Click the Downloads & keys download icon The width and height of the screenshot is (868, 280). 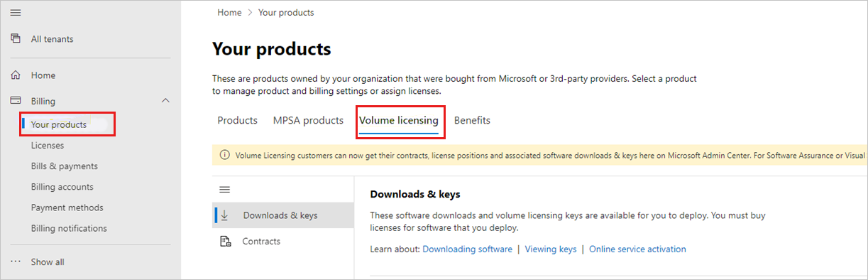click(225, 215)
